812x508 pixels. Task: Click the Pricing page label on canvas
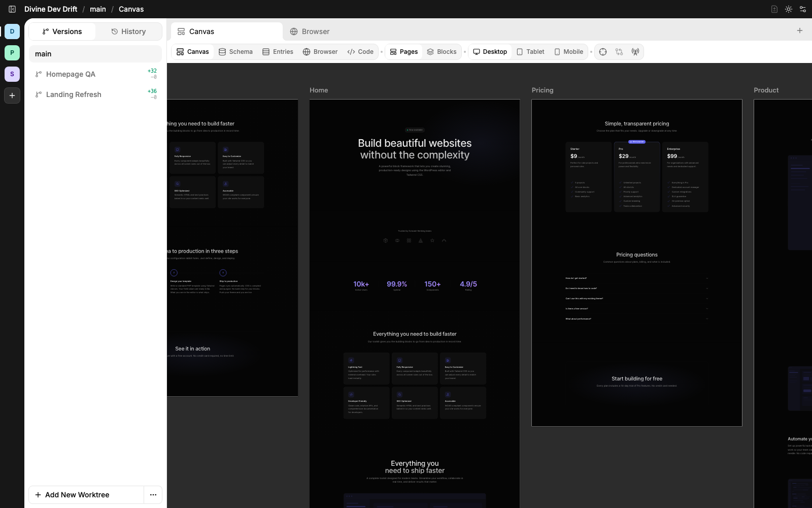543,90
